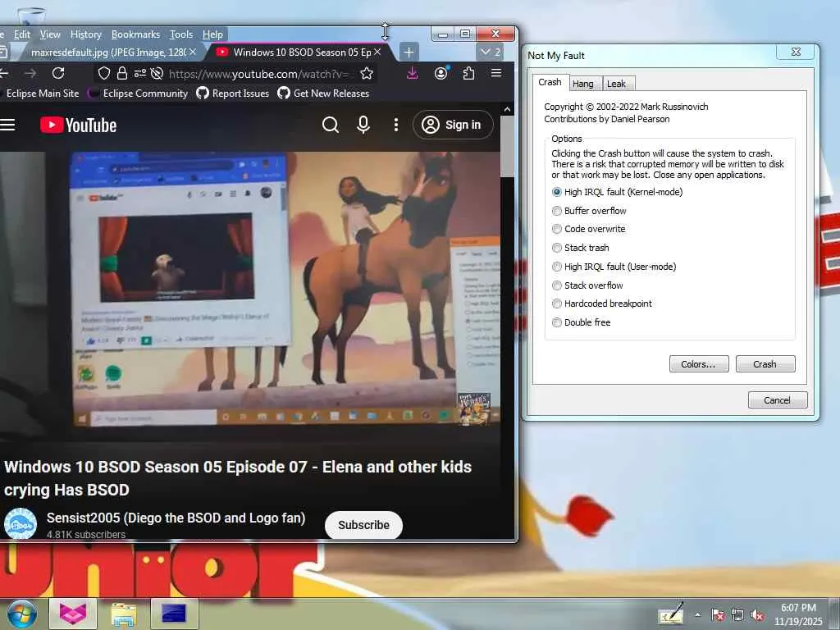Click the blocked autoplay icon in address bar
840x630 pixels.
[157, 73]
